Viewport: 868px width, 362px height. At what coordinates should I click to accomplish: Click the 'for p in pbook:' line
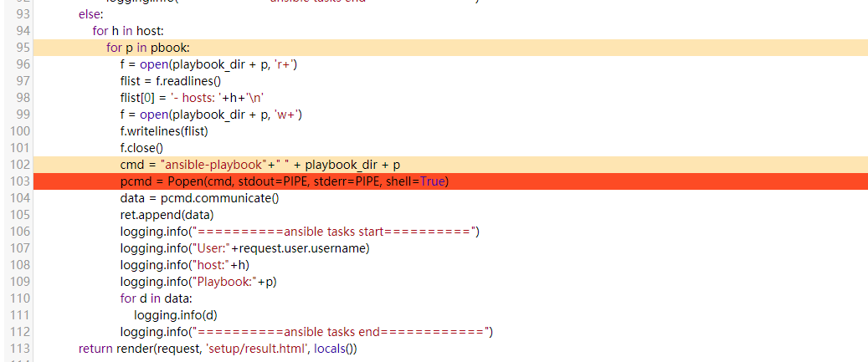(x=148, y=48)
